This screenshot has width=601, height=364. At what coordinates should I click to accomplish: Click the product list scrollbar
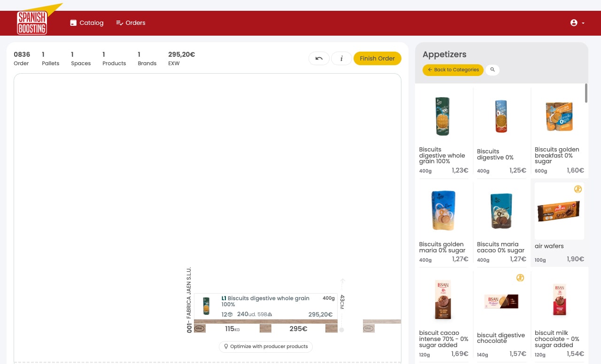coord(586,93)
